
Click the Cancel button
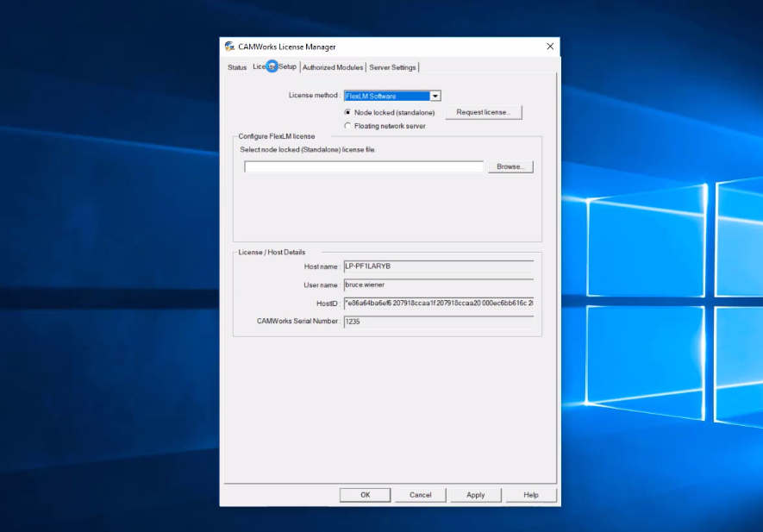coord(421,495)
